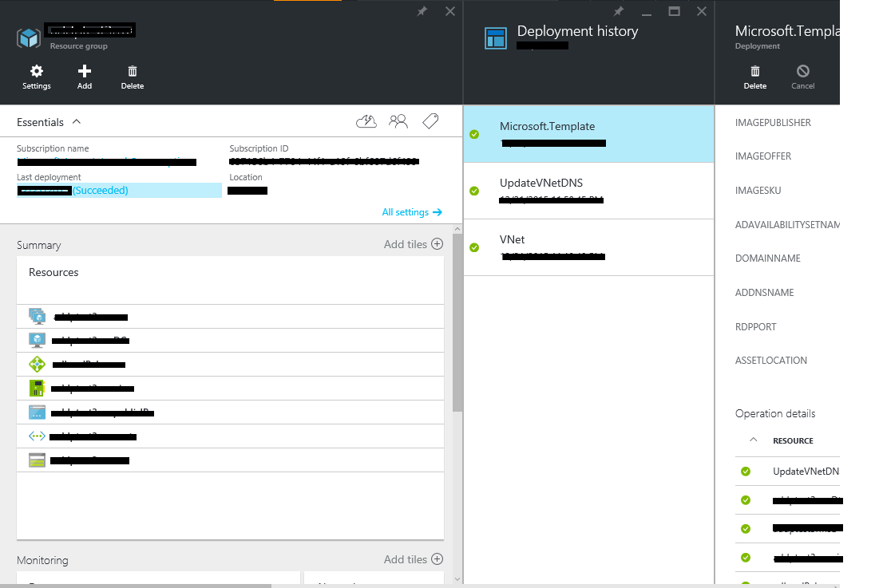Click the green success icon beside Microsoft.Template
Viewport: 879px width, 588px height.
pos(475,133)
